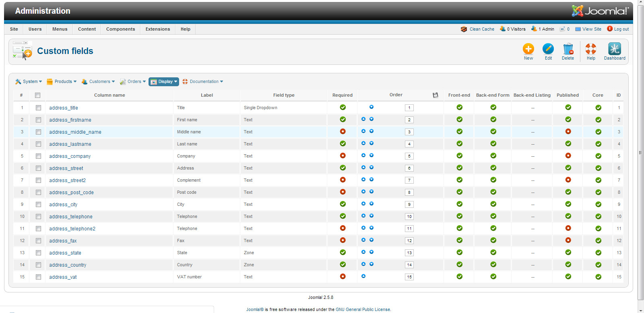The height and width of the screenshot is (313, 644).
Task: Open the address_country field link
Action: click(68, 265)
